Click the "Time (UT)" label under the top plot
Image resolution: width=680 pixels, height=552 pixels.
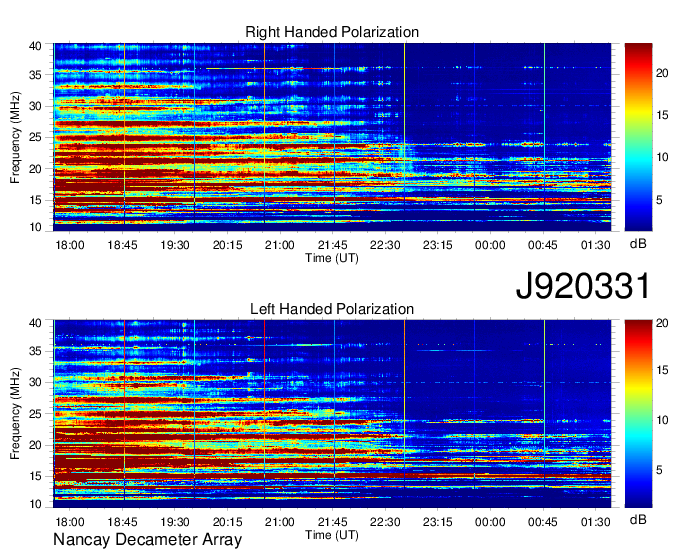332,258
